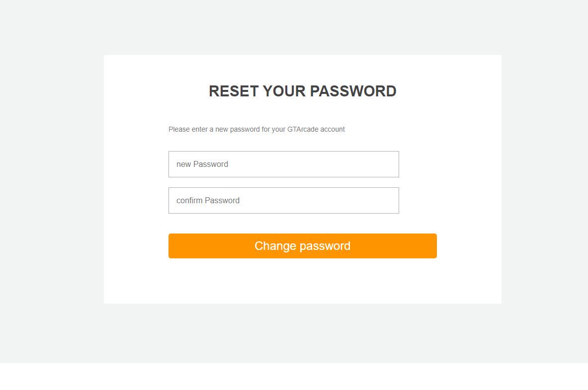Click the "new Password" placeholder text

(202, 164)
